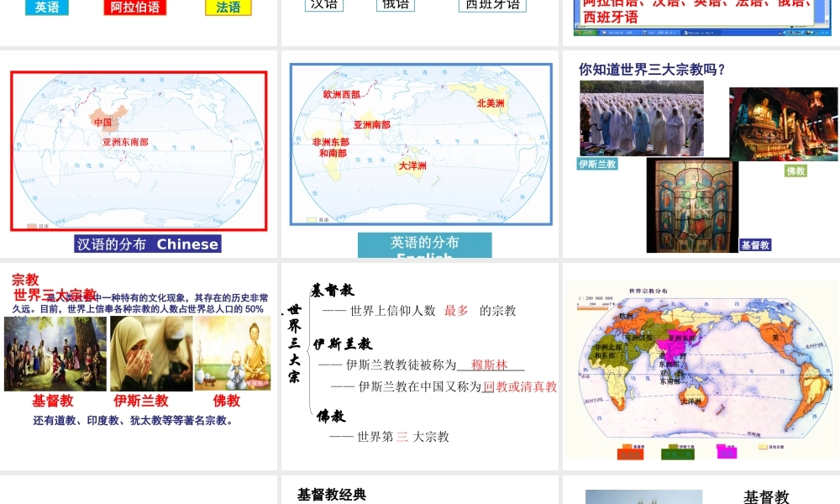This screenshot has width=840, height=504.
Task: Click the 北美洲 label on English map
Action: pyautogui.click(x=491, y=102)
